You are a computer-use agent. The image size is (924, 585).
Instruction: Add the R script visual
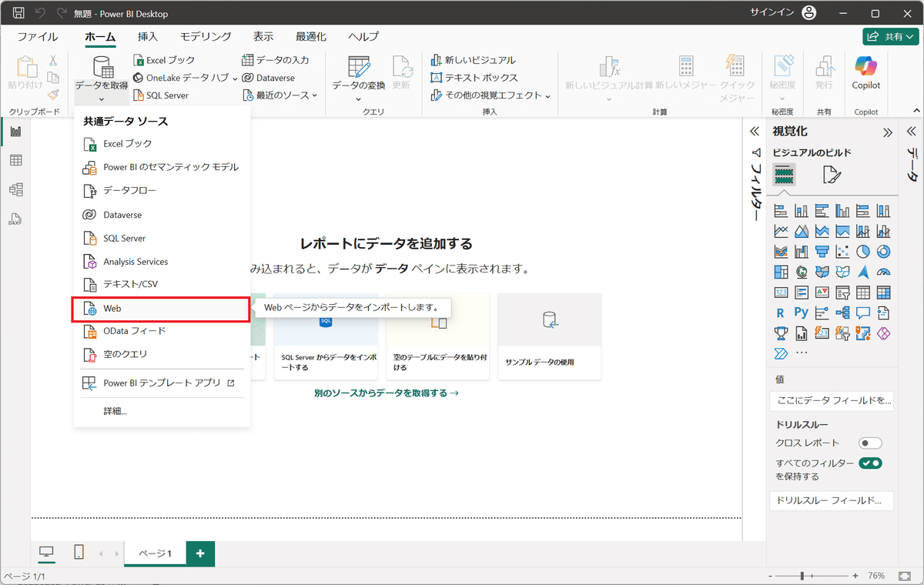[781, 313]
